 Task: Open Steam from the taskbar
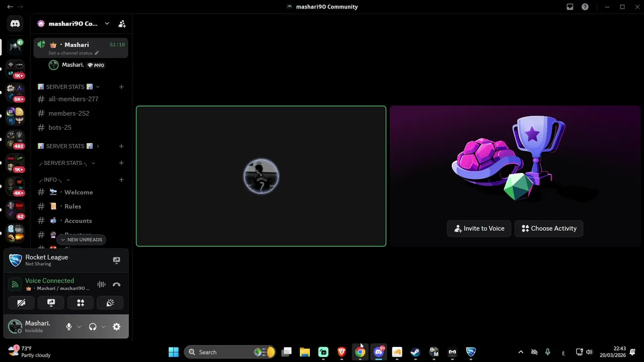[415, 352]
